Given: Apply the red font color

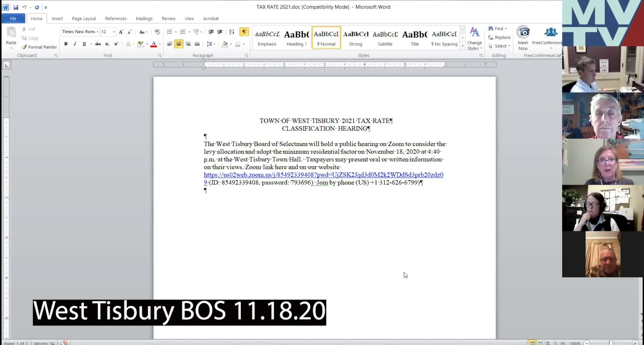Looking at the screenshot, I should 154,44.
